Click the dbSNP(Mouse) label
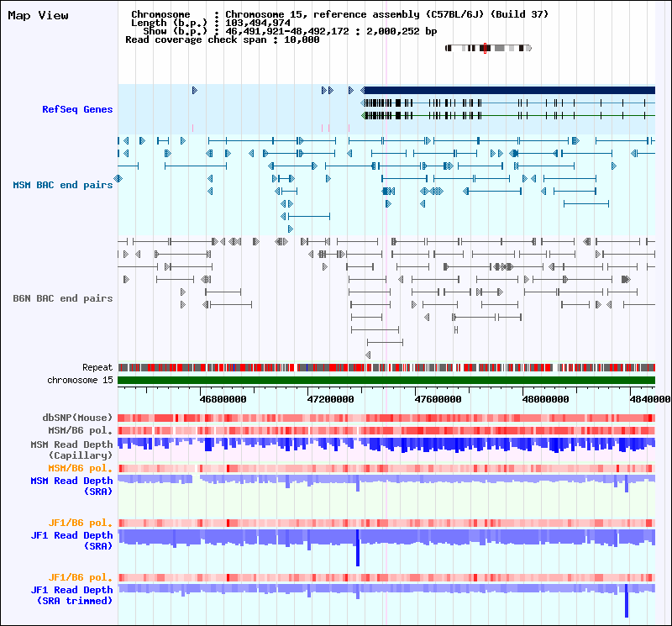This screenshot has width=672, height=626. pyautogui.click(x=77, y=418)
